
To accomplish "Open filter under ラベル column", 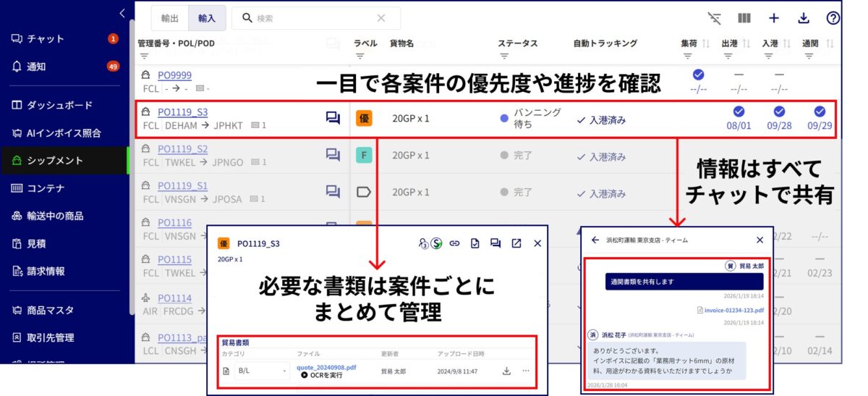I will pos(359,56).
